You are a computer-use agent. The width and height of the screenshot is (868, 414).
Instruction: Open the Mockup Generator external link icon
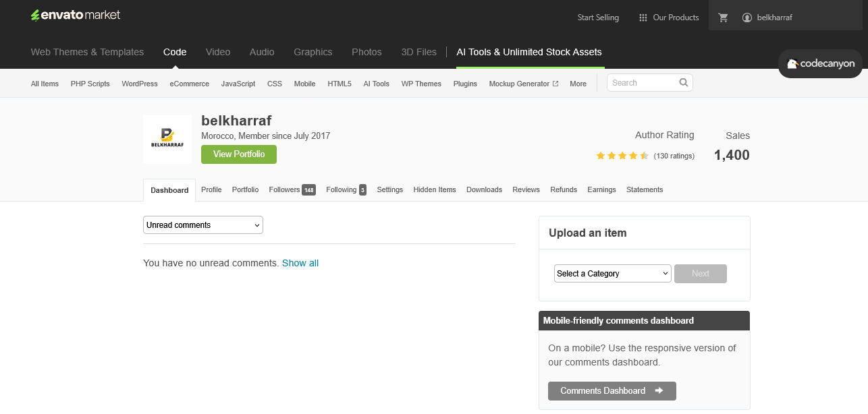(555, 83)
